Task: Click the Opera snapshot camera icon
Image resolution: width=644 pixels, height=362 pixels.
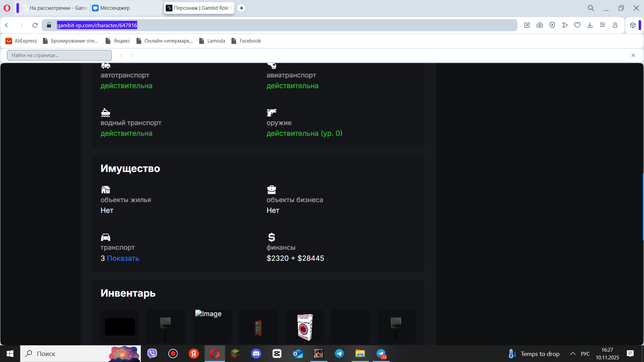Action: pos(540,25)
